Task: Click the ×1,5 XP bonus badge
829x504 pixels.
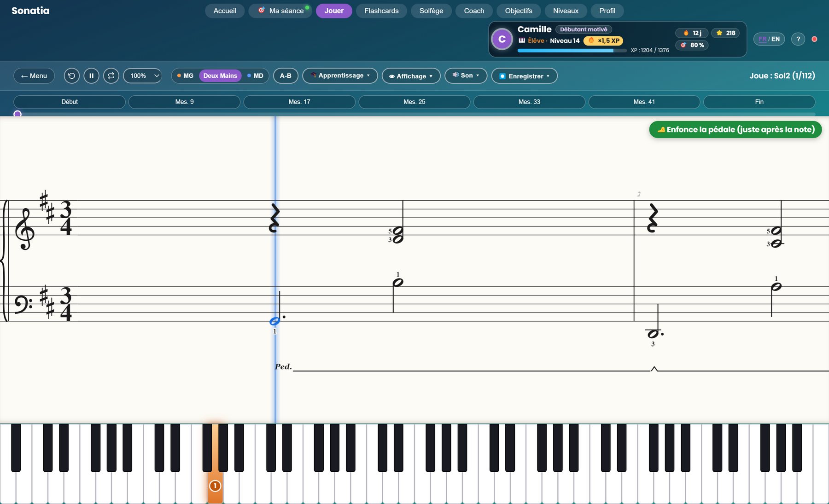Action: click(603, 41)
